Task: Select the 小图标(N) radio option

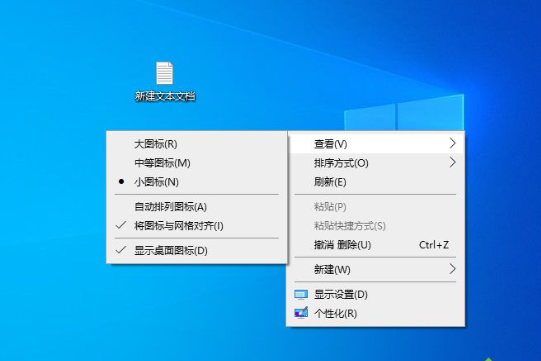Action: pyautogui.click(x=197, y=182)
